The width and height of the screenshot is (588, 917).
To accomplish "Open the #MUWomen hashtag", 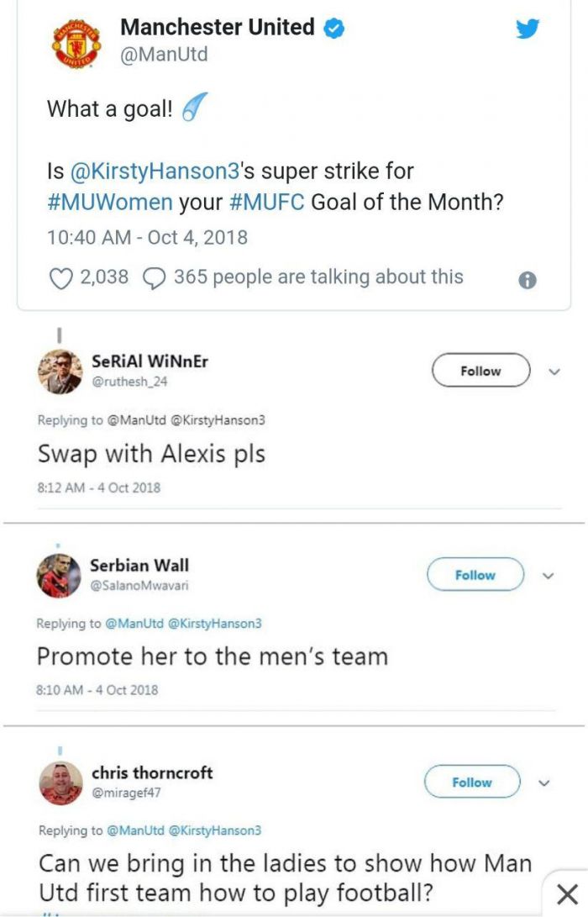I will (110, 203).
